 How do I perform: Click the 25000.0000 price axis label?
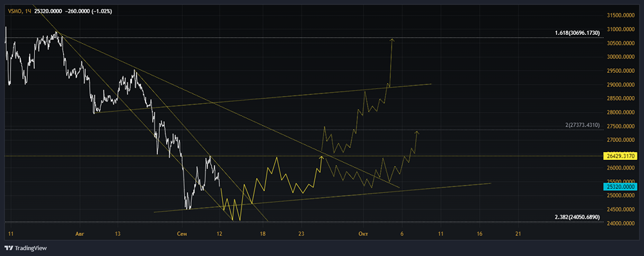coord(621,195)
